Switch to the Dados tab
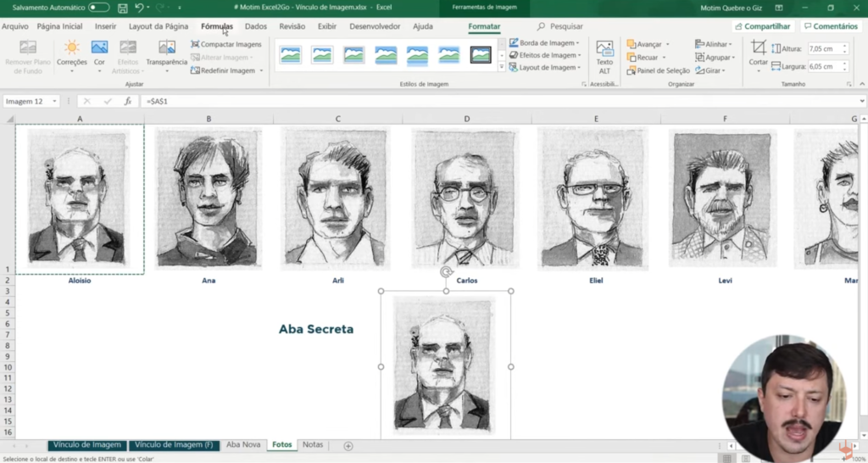Screen dimensions: 868x463 coord(256,26)
